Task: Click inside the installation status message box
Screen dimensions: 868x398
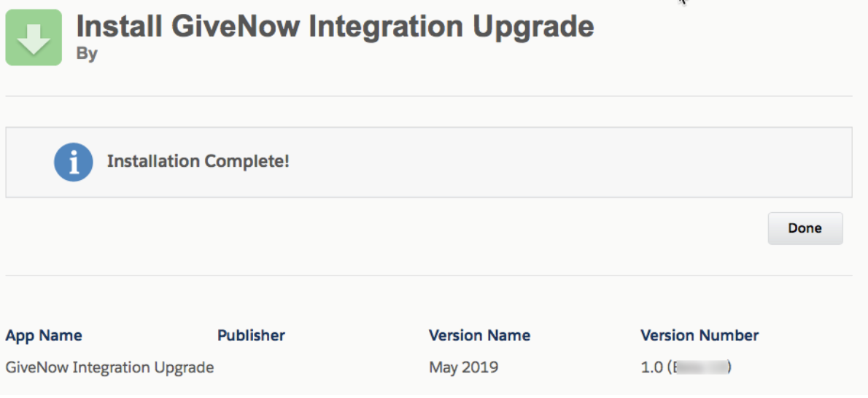Action: [428, 163]
